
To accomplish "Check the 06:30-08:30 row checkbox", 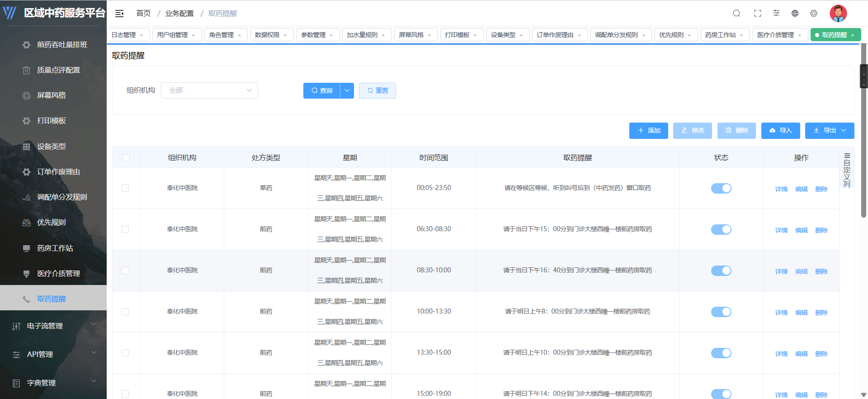I will [x=125, y=229].
